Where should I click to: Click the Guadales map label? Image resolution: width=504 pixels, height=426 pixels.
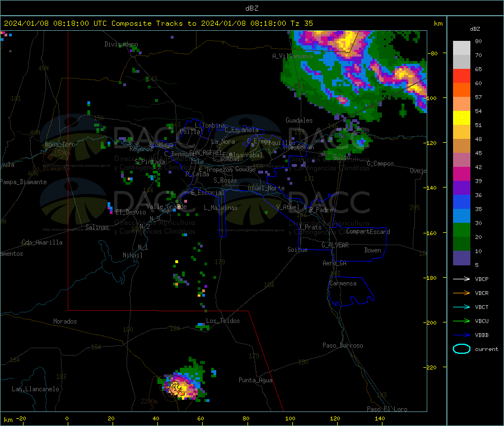tap(299, 120)
